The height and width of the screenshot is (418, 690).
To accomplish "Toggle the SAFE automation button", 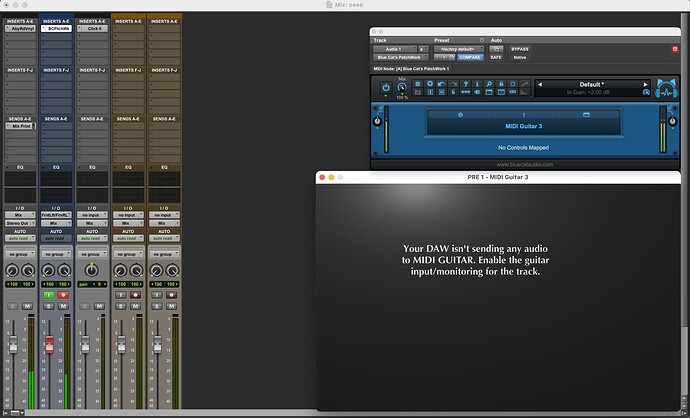I will pos(496,57).
